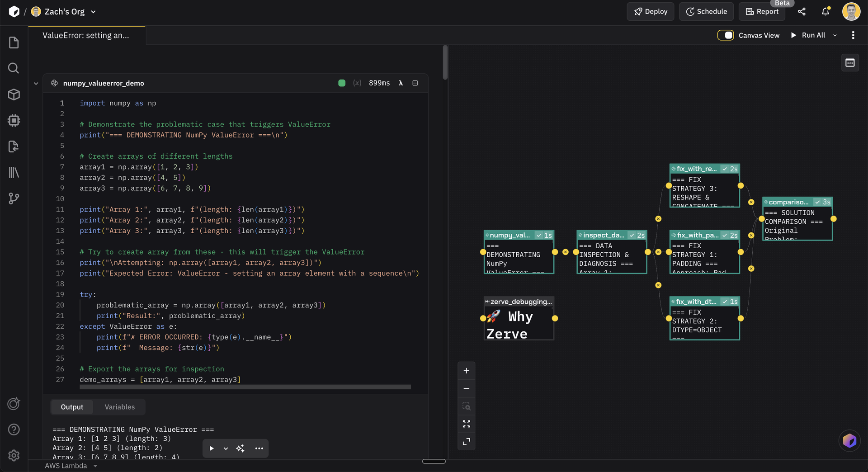Screen dimensions: 868x472
Task: Select the compariso... canvas block
Action: coord(797,219)
